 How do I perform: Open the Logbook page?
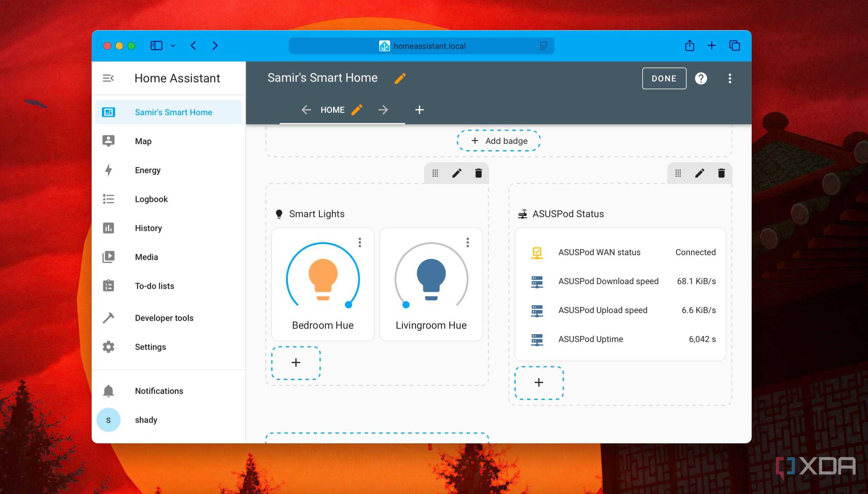coord(169,199)
